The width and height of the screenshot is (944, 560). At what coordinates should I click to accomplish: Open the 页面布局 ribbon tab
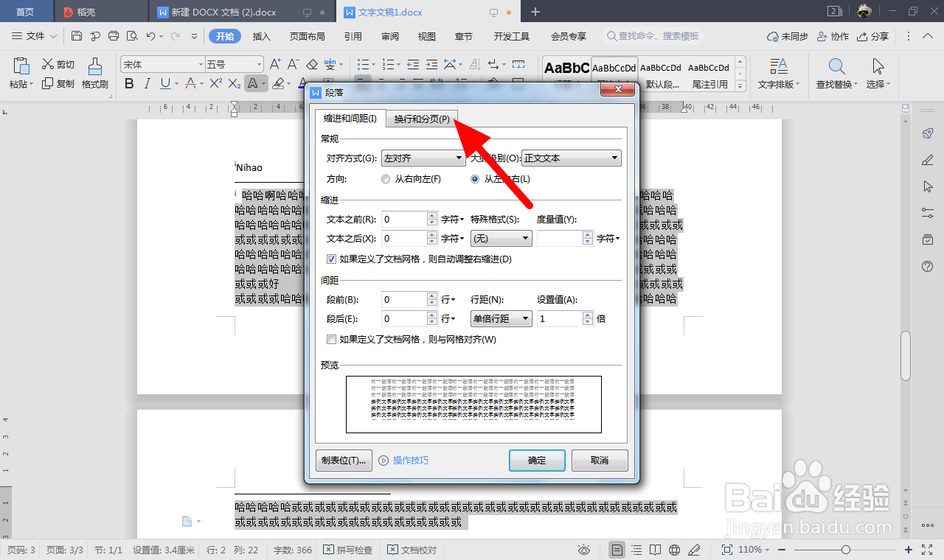pos(308,36)
